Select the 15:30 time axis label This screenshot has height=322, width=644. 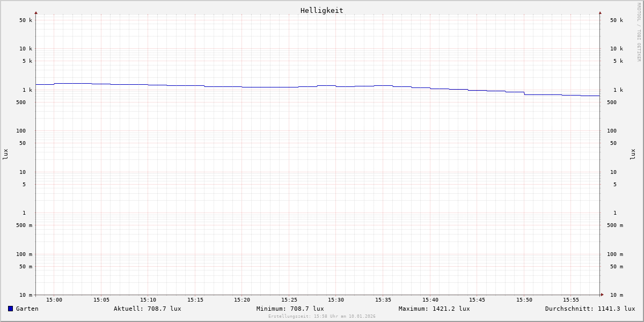click(x=336, y=300)
